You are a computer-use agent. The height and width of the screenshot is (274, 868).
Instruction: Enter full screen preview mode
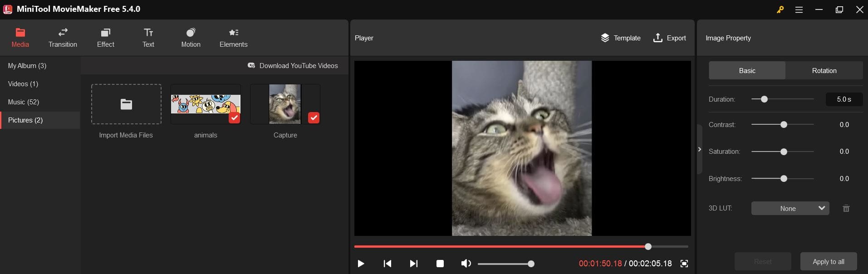(684, 264)
